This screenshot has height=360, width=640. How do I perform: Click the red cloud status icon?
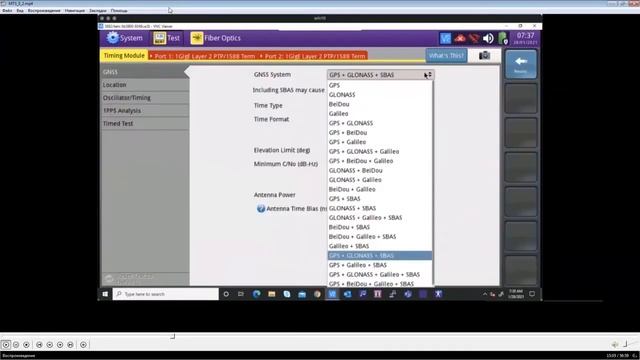coord(460,38)
